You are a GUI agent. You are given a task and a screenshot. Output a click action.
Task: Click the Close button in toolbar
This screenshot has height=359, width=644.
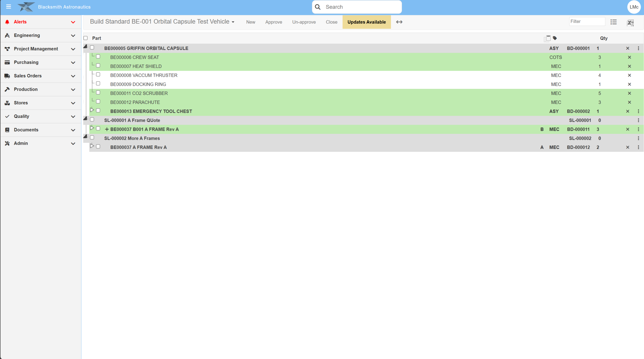[x=332, y=22]
